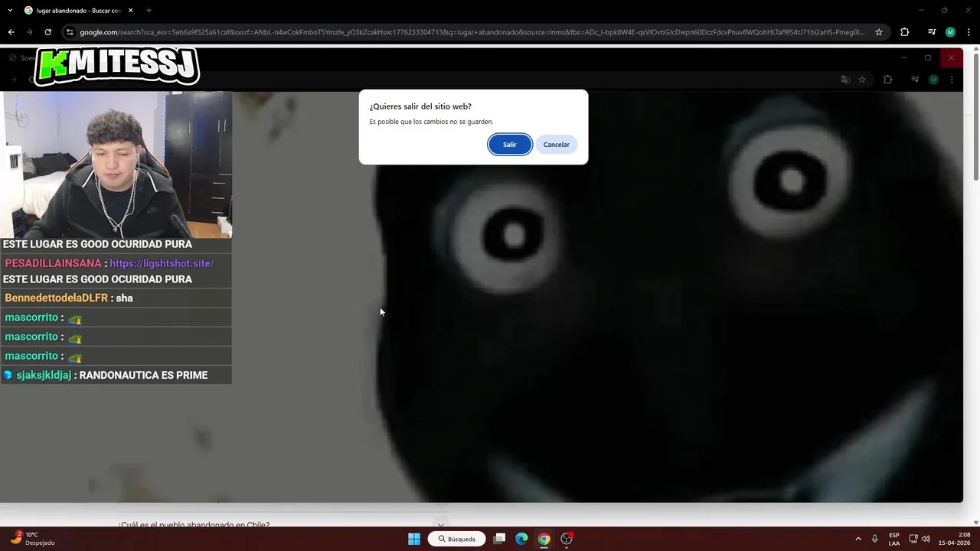Open the inner window three-dot menu
980x551 pixels.
point(952,80)
